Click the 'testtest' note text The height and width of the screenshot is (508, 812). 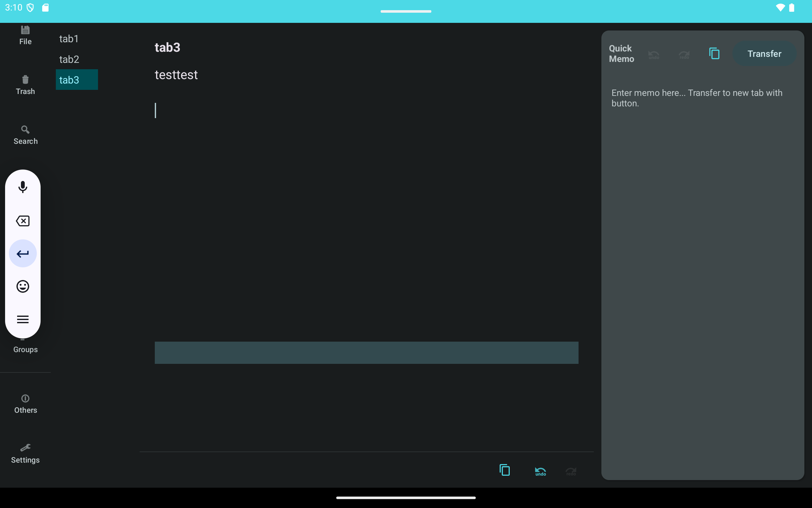tap(176, 75)
